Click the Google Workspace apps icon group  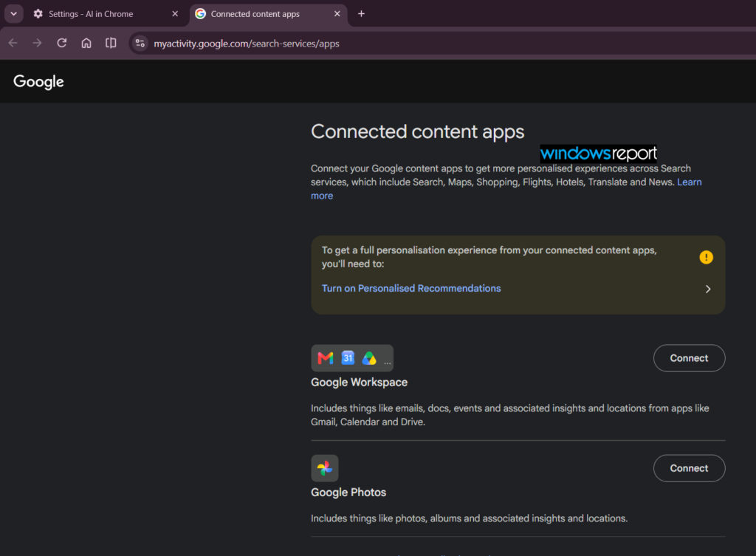pyautogui.click(x=352, y=358)
